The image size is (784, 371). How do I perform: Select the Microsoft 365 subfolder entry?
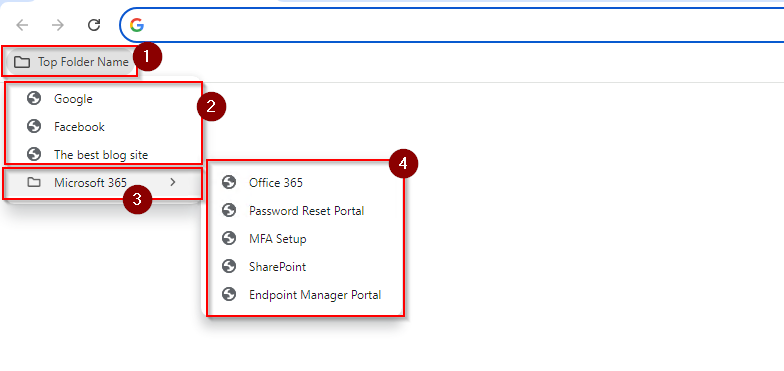coord(103,183)
